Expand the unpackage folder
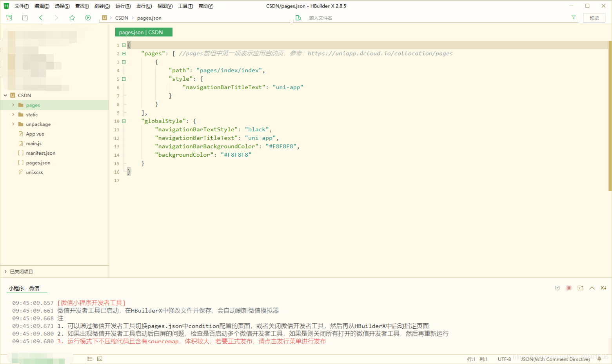The image size is (612, 364). tap(13, 124)
